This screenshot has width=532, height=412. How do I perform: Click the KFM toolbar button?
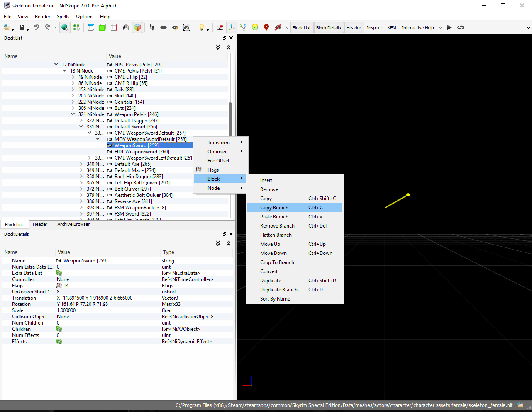coord(392,28)
